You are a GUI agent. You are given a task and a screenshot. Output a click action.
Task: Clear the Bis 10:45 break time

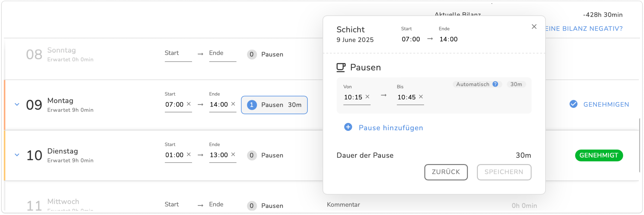pyautogui.click(x=421, y=96)
